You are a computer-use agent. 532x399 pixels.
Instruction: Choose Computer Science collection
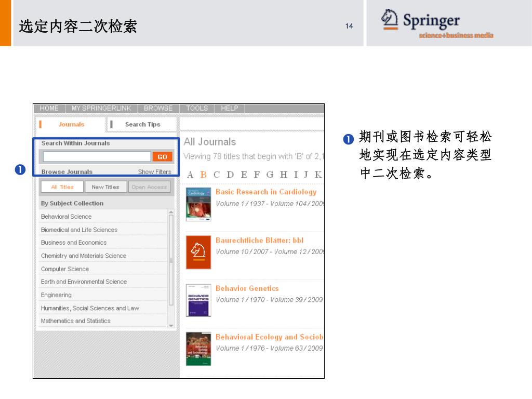[65, 269]
